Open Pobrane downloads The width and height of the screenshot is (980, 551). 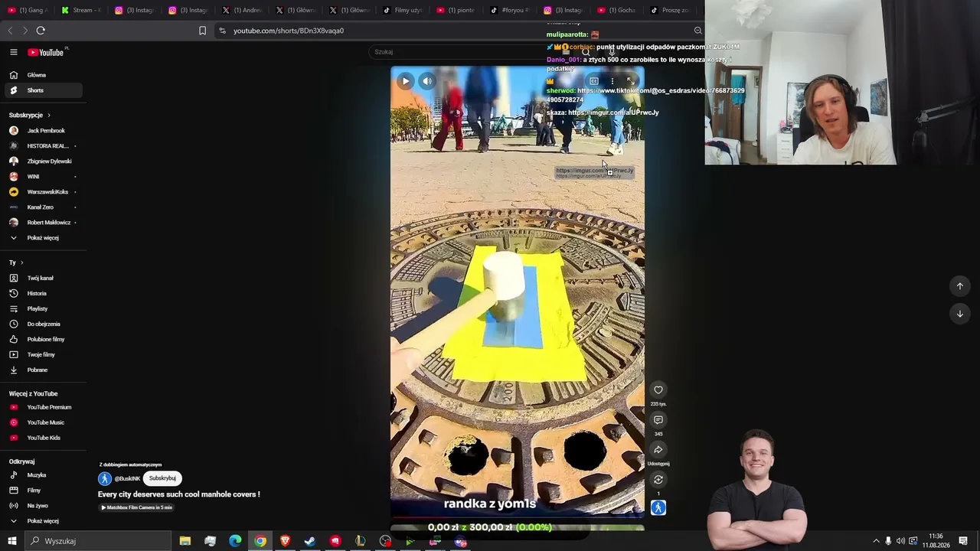pyautogui.click(x=43, y=370)
